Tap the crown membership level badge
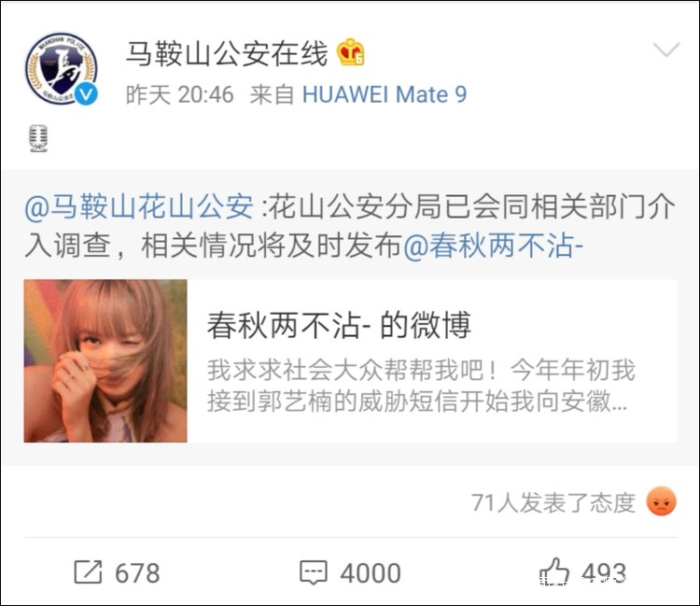Viewport: 700px width, 606px height. (350, 52)
